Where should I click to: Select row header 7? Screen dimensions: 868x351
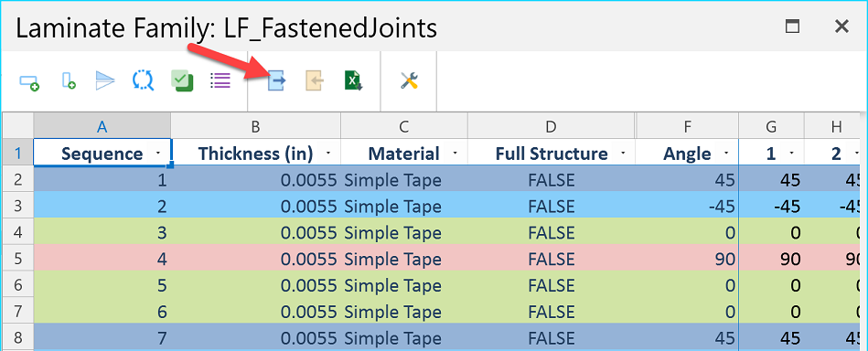click(17, 312)
